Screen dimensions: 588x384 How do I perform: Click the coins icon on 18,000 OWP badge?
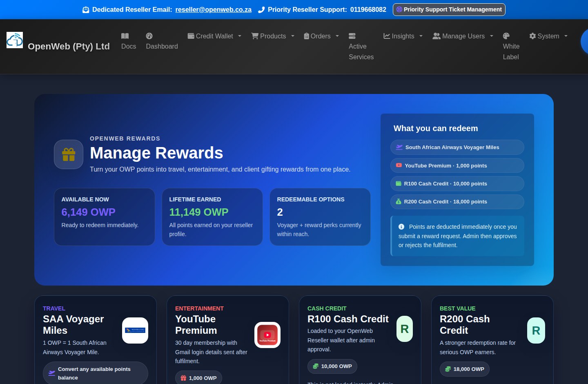click(x=448, y=369)
